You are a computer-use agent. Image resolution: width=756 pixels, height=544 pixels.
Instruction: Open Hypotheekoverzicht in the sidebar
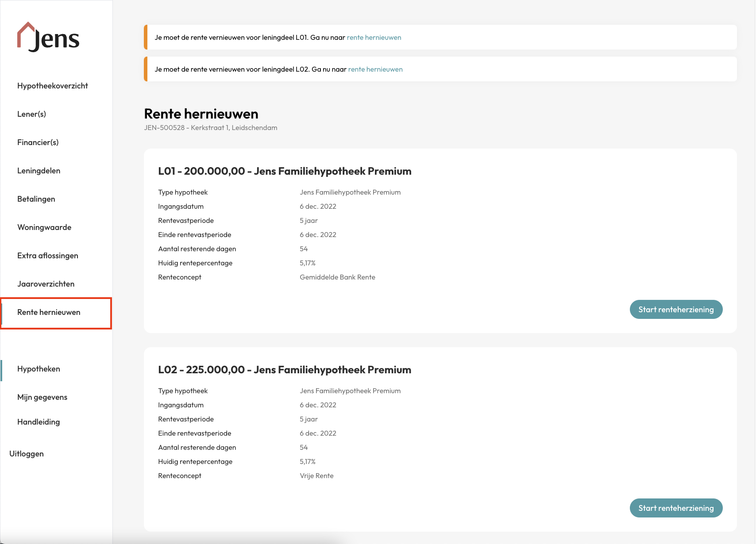pyautogui.click(x=53, y=86)
